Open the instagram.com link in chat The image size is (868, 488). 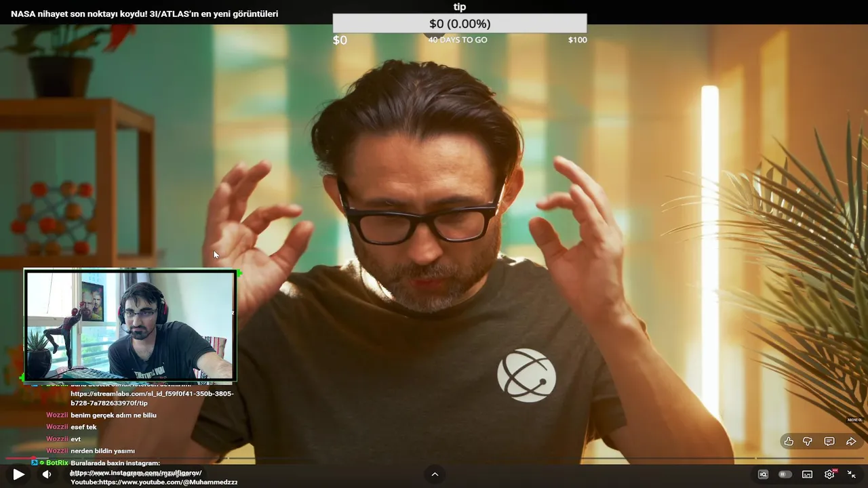coord(136,472)
